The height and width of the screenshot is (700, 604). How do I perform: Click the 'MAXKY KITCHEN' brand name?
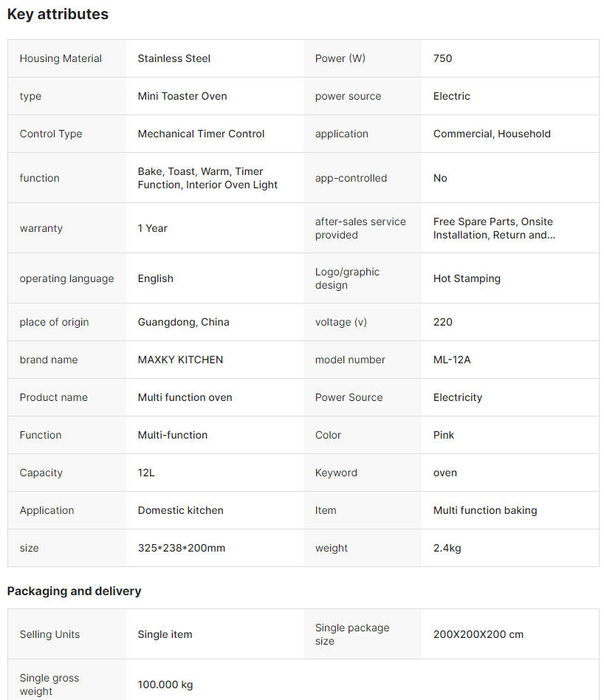click(x=180, y=360)
